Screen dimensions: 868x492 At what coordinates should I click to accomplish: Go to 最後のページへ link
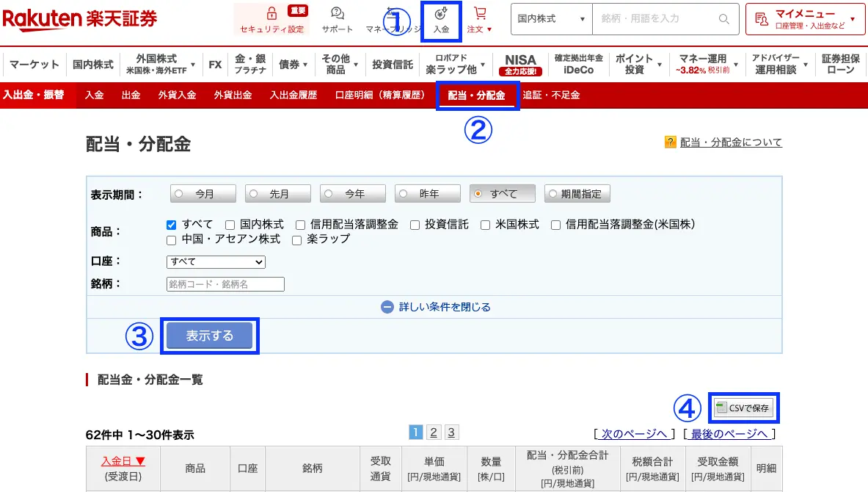(x=729, y=434)
